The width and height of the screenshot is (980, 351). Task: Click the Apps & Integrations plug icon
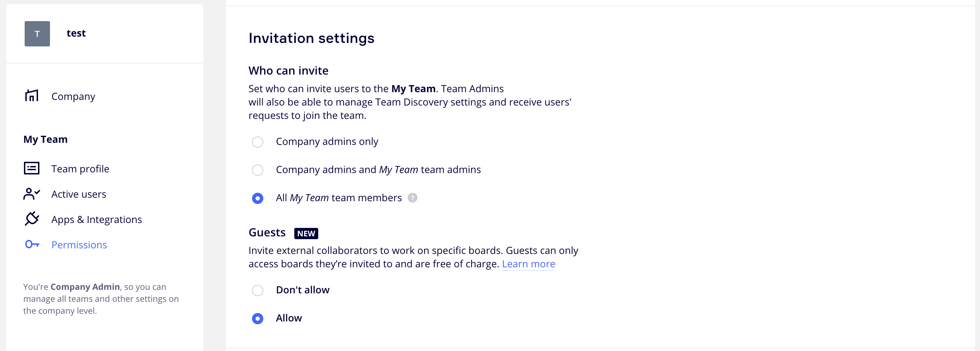pos(32,219)
